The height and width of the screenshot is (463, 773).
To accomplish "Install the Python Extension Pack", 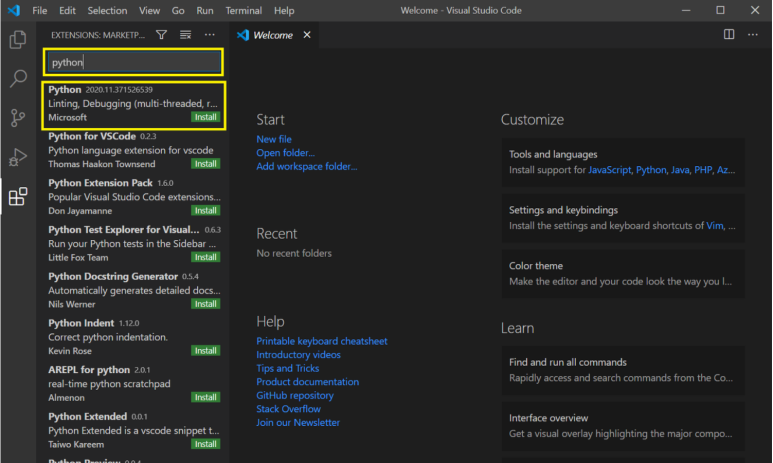I will (x=205, y=211).
